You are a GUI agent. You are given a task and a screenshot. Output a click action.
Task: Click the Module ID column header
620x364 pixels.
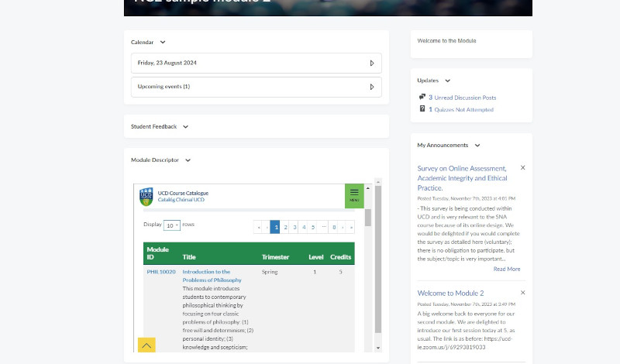[x=158, y=253]
